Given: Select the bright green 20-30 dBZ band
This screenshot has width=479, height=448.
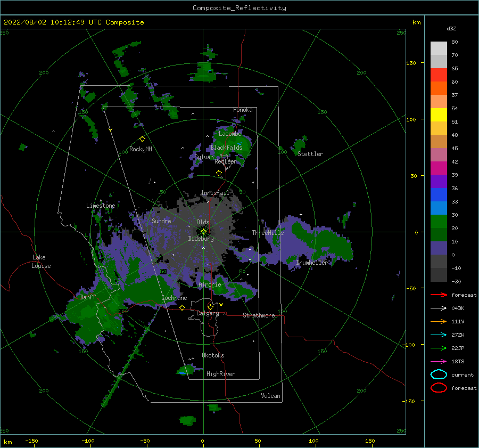Looking at the screenshot, I should 439,222.
